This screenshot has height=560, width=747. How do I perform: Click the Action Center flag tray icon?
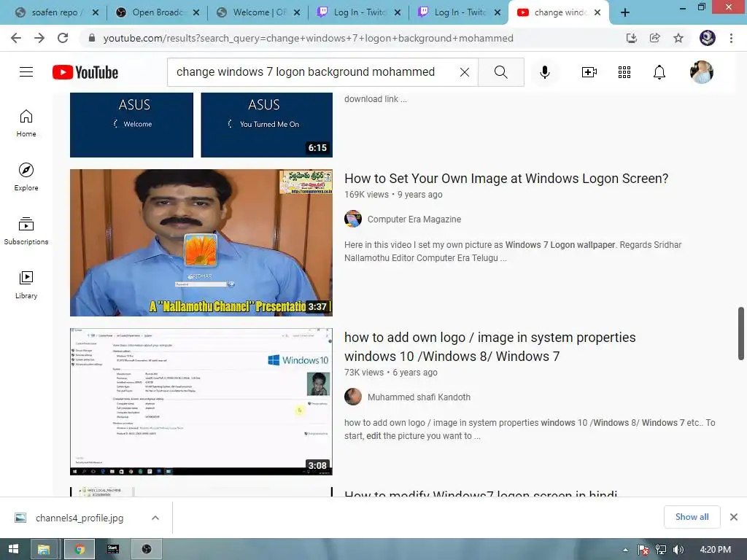[643, 550]
